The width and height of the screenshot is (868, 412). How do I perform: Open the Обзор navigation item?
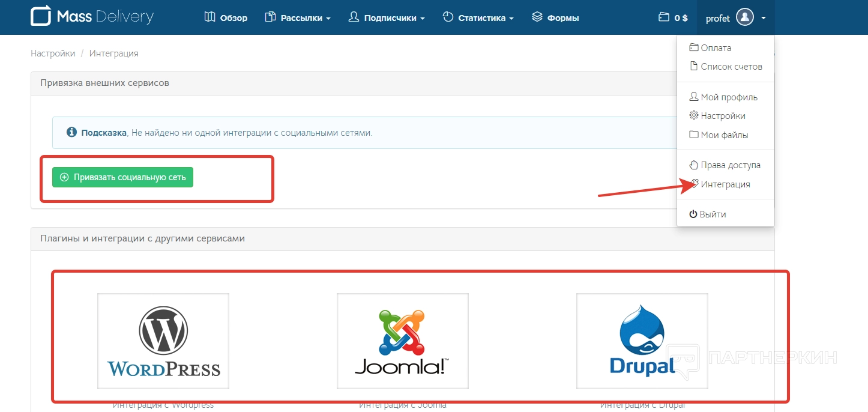pos(226,18)
